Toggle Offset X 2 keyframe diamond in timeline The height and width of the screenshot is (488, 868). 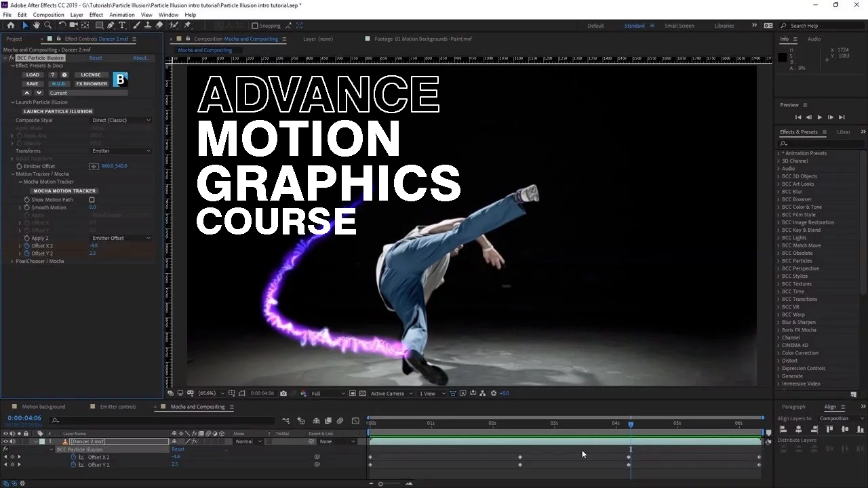(12, 457)
